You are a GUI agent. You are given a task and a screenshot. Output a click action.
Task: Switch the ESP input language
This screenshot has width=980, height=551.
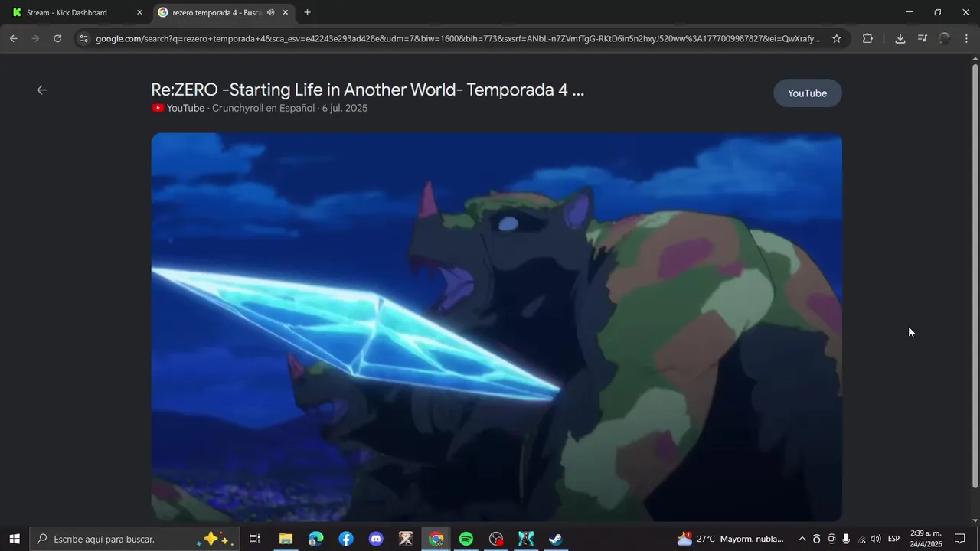click(x=893, y=539)
